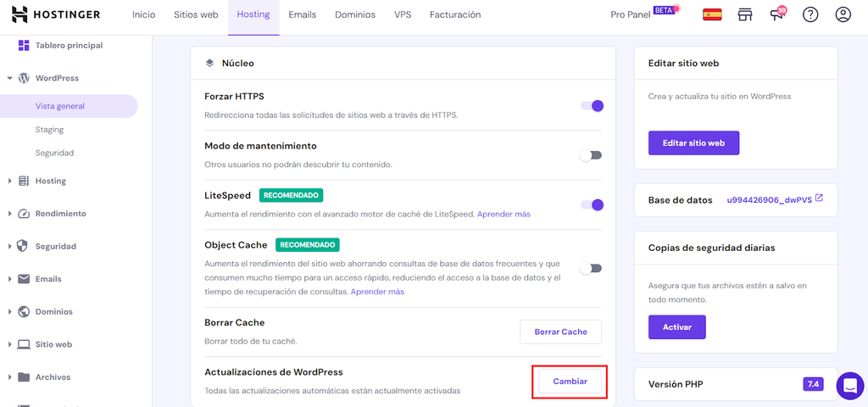
Task: Expand the Archivos sidebar section arrow
Action: (9, 377)
